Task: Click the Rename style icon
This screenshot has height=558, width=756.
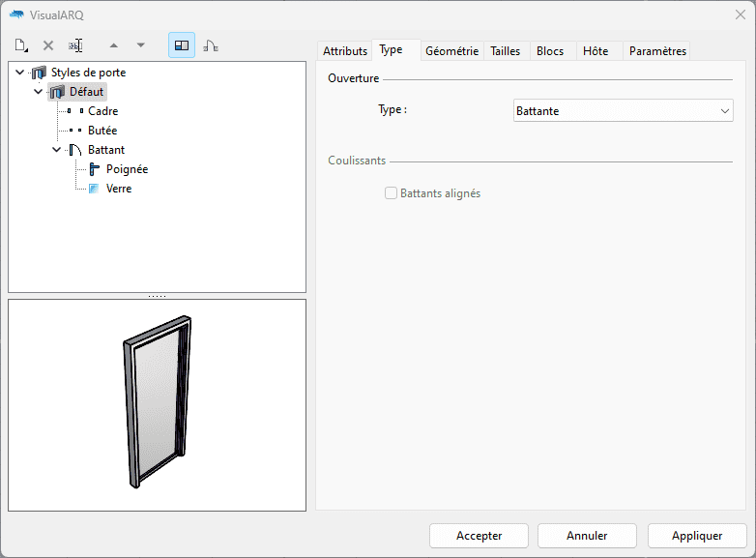Action: [75, 45]
